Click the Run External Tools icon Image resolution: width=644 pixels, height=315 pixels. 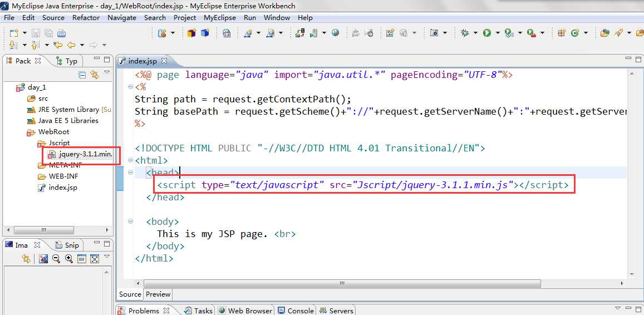point(532,33)
